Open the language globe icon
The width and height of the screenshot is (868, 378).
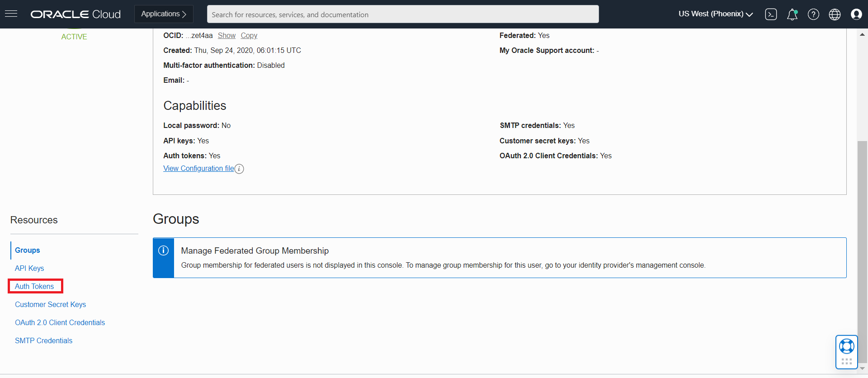pos(835,14)
